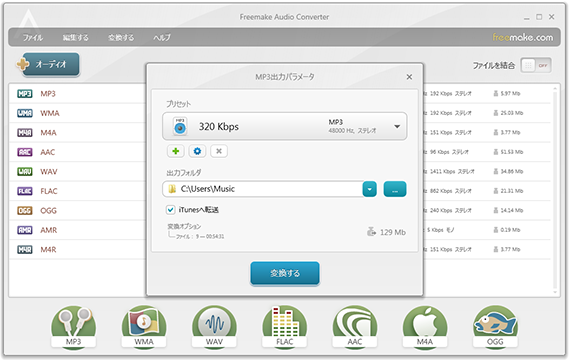Click the 51.53 Mb size value
The image size is (570, 360).
coord(511,152)
